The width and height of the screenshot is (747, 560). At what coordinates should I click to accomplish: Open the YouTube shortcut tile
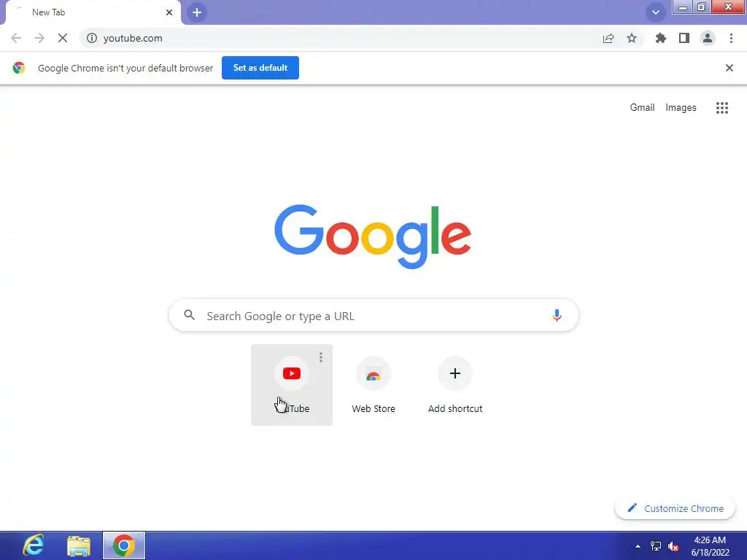click(292, 385)
